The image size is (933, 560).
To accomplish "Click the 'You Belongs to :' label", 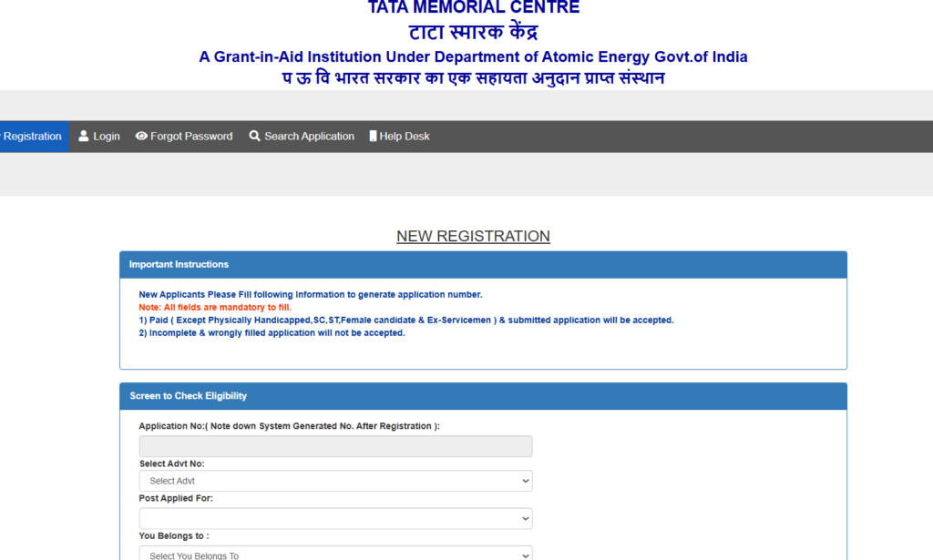I will pyautogui.click(x=174, y=535).
